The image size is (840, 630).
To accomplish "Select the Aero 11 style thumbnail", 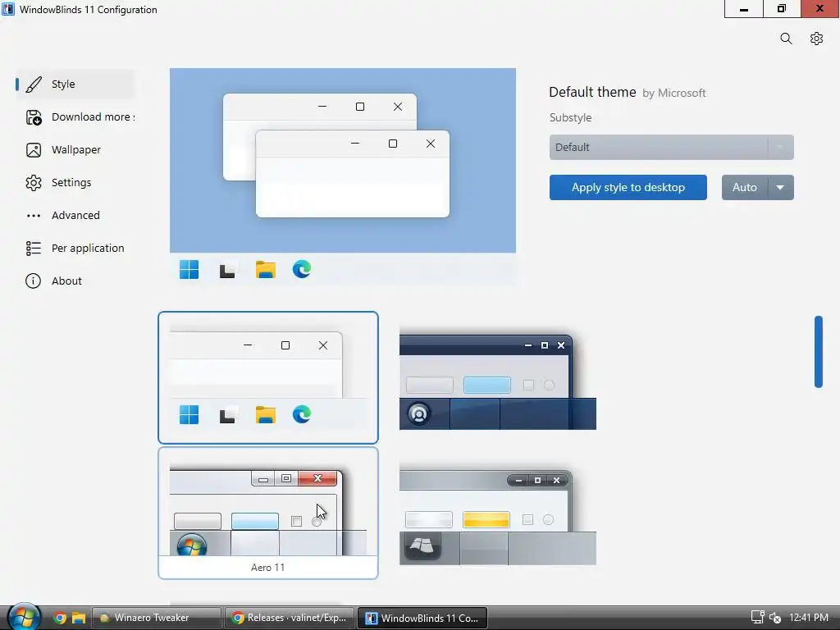I will [268, 514].
